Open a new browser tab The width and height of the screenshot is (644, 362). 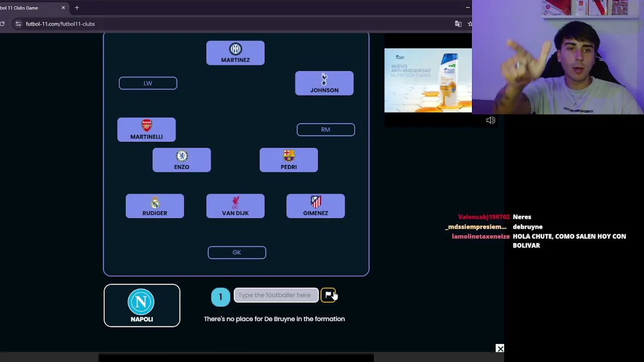coord(76,8)
